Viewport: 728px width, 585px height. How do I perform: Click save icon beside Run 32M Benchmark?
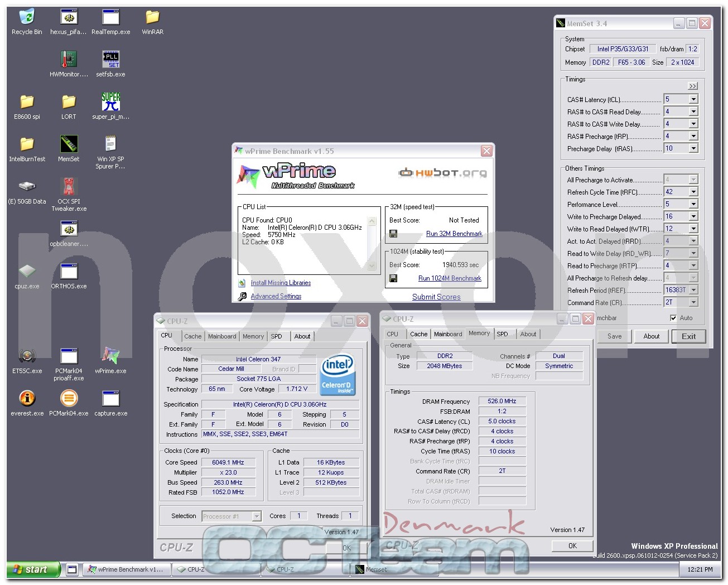[x=393, y=234]
